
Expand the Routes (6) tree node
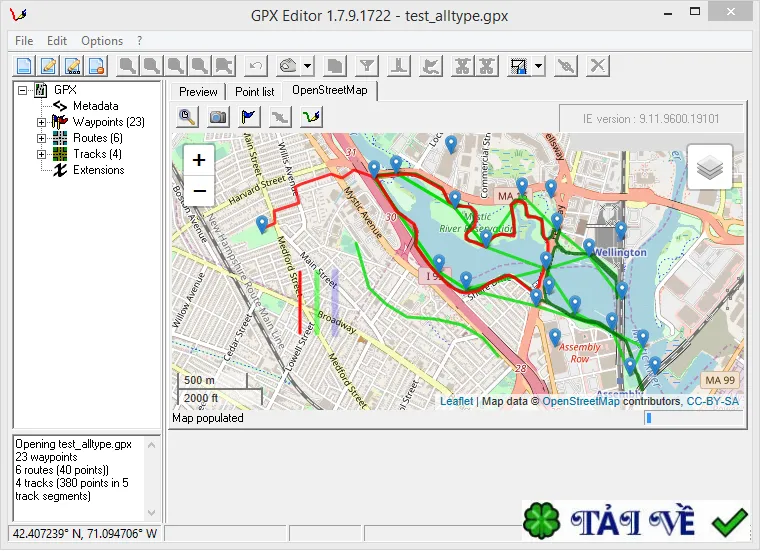pos(42,138)
